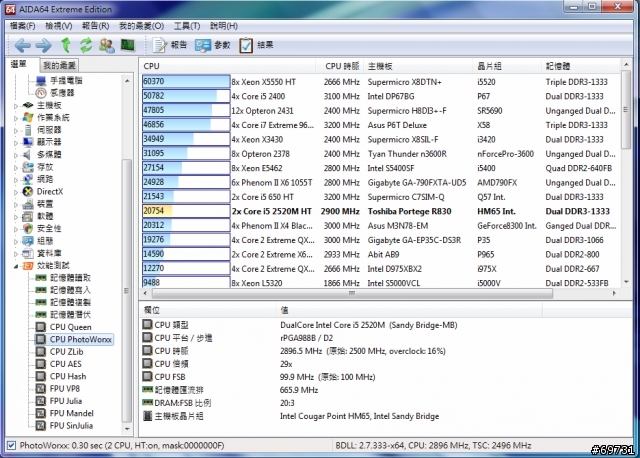Sort by the 晶片組 column header
The width and height of the screenshot is (640, 458).
click(508, 66)
